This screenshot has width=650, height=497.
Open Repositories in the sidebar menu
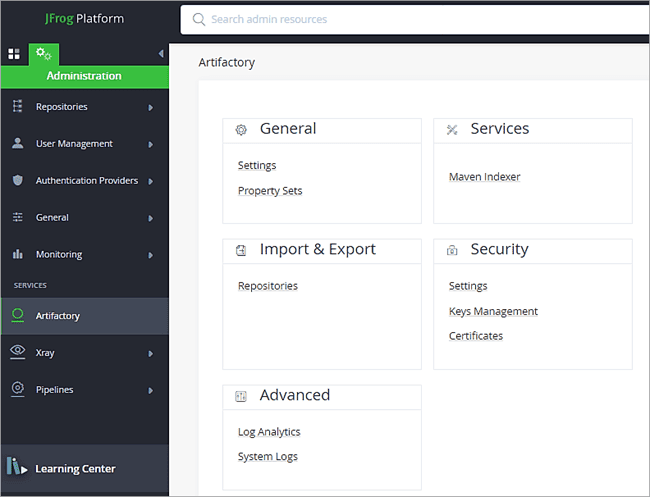click(x=85, y=107)
